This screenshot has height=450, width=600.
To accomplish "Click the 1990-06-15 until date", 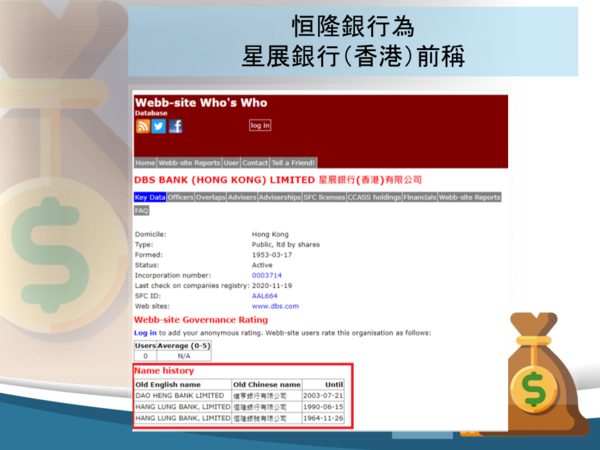I will 323,407.
